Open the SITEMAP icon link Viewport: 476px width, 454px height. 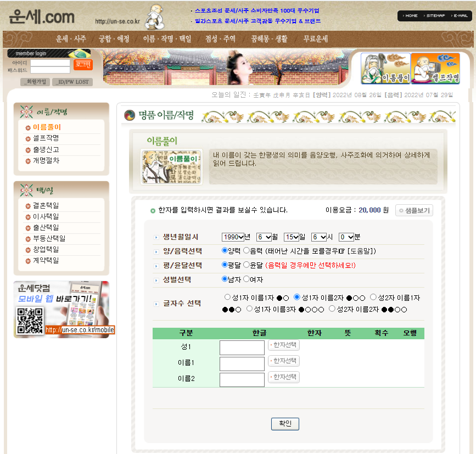tap(435, 16)
